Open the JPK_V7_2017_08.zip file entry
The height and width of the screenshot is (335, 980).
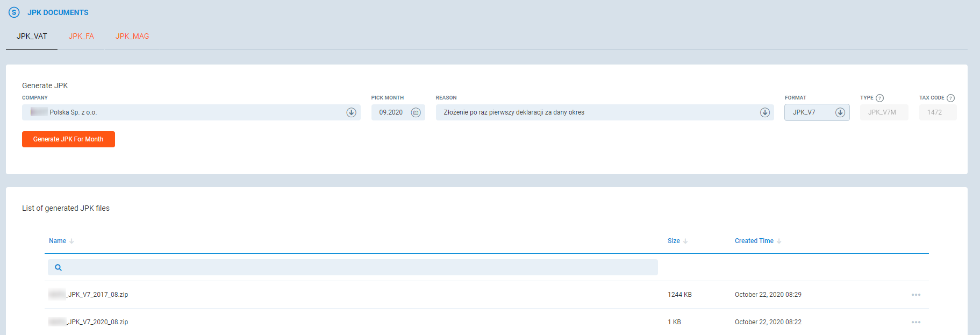[x=97, y=295]
